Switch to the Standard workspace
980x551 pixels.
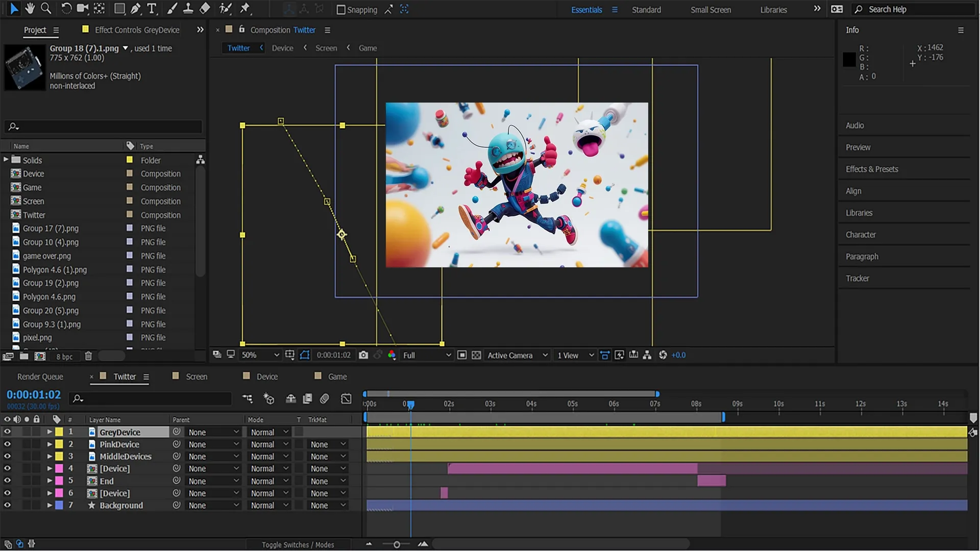646,10
